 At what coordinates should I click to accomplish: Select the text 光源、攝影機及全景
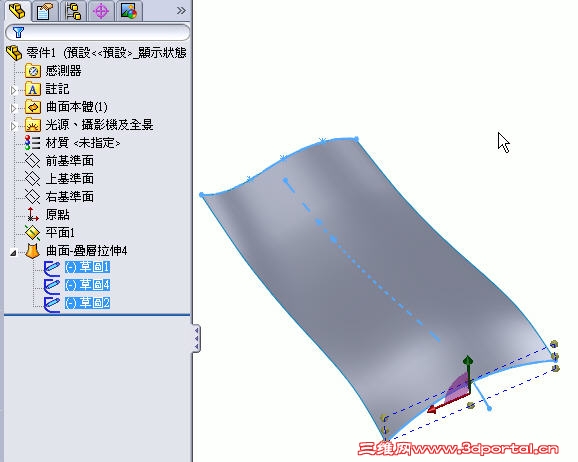tap(99, 125)
